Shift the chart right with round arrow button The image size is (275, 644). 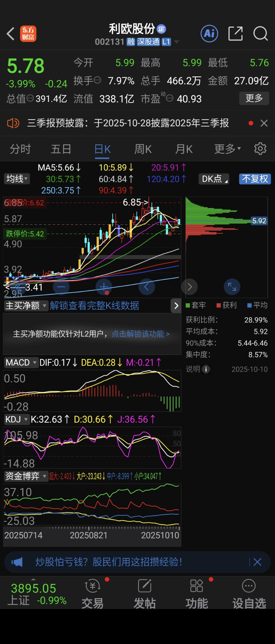190,287
